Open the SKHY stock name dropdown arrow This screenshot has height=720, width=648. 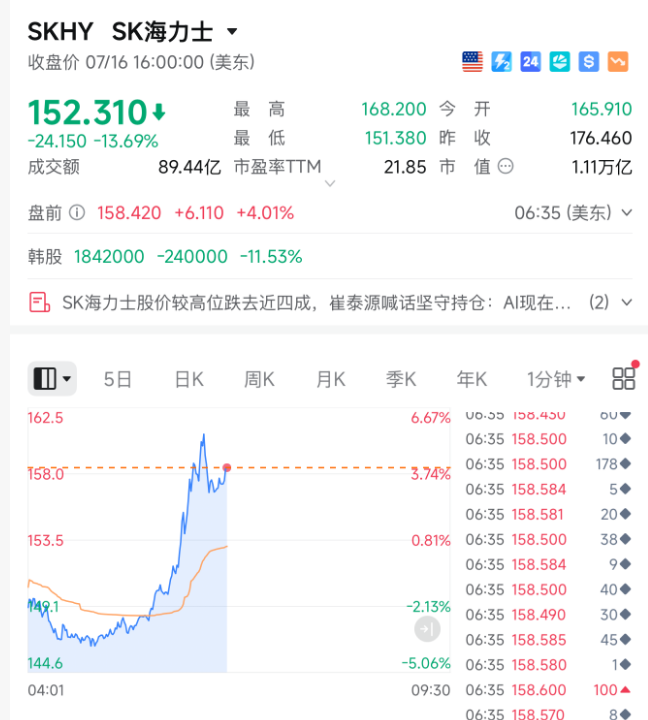232,32
